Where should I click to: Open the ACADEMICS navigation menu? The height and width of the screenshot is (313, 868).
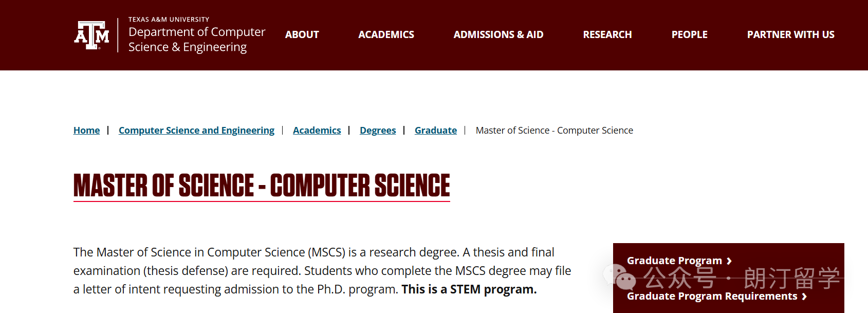(386, 35)
